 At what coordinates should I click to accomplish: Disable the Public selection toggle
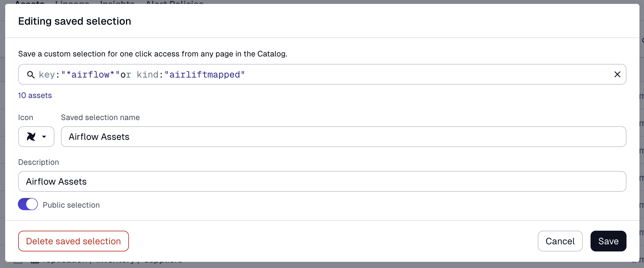[x=28, y=204]
